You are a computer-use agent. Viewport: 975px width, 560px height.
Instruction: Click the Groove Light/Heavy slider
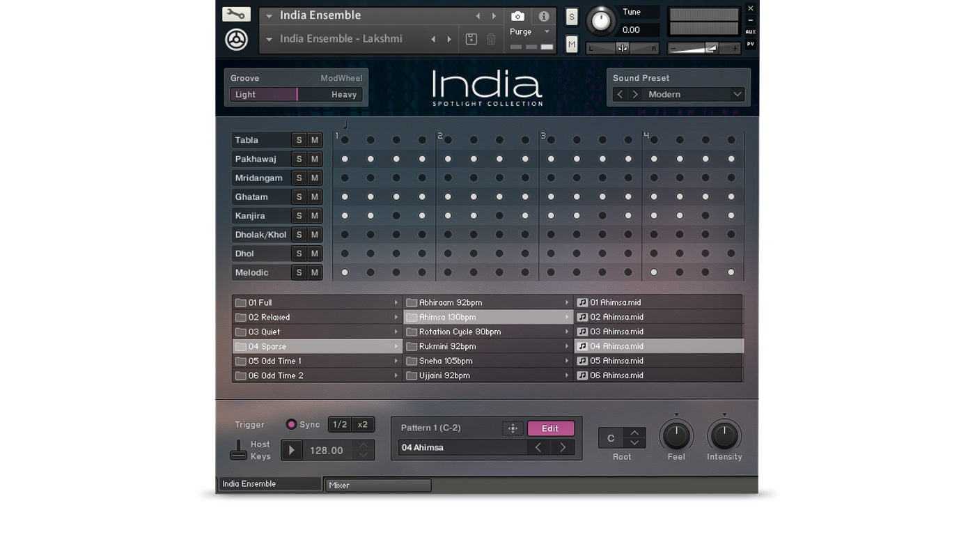coord(296,94)
